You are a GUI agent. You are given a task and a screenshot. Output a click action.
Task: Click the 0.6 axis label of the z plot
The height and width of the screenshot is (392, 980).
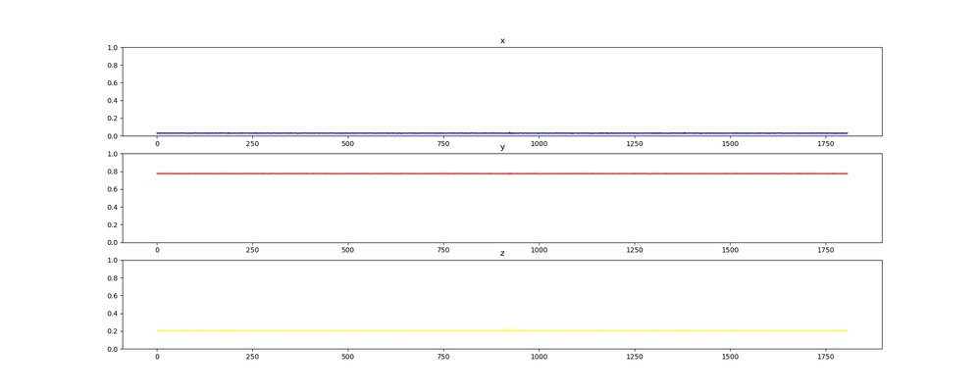point(113,296)
